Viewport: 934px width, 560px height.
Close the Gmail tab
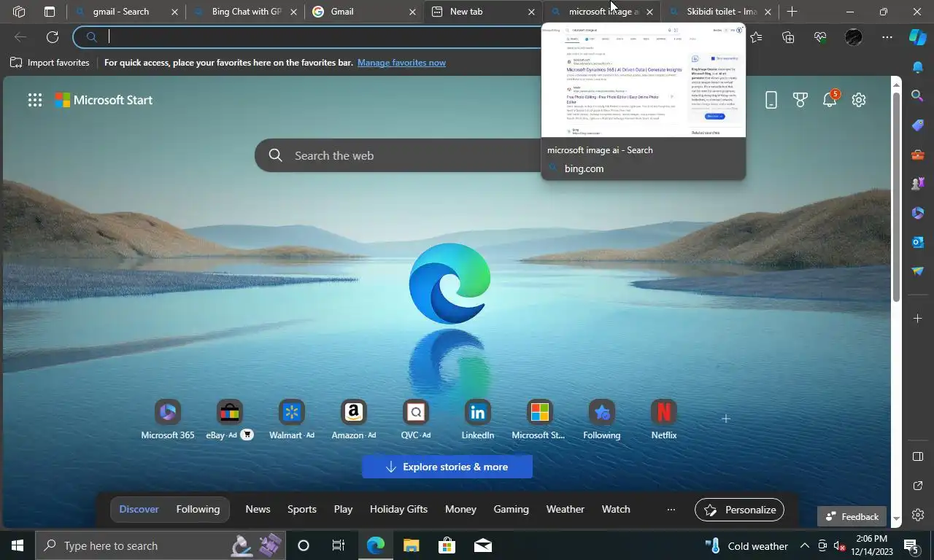412,12
